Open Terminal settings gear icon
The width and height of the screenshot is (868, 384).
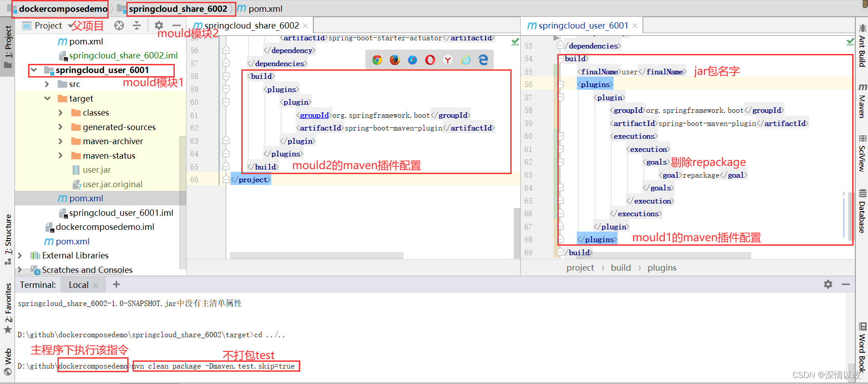828,284
